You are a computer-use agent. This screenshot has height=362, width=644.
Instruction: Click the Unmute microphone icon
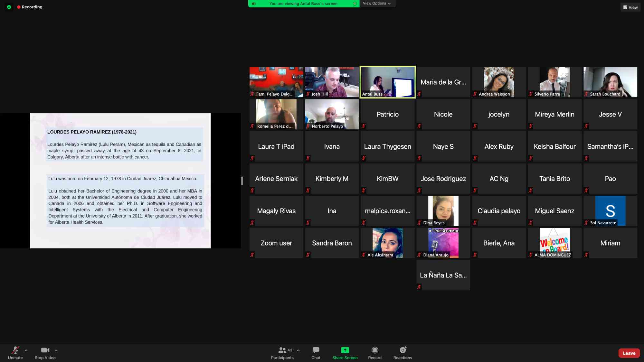pos(15,350)
